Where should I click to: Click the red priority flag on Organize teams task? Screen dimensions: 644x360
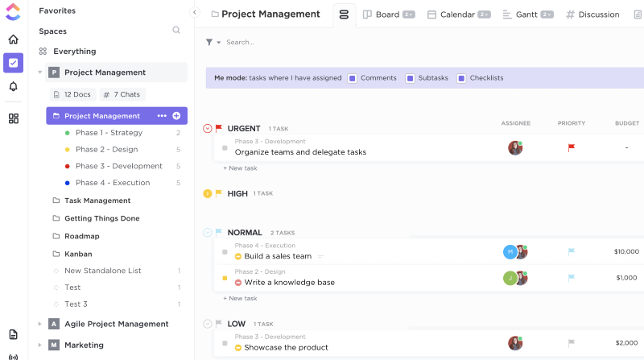(572, 148)
